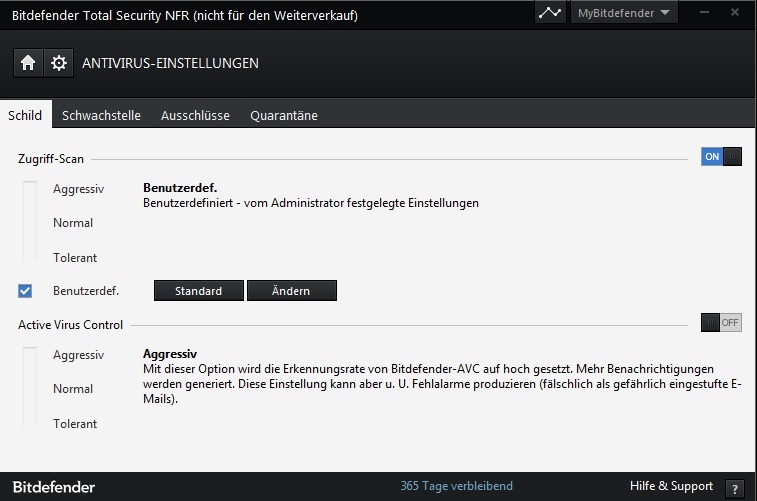
Task: Open the Ausschlüsse tab
Action: click(196, 115)
